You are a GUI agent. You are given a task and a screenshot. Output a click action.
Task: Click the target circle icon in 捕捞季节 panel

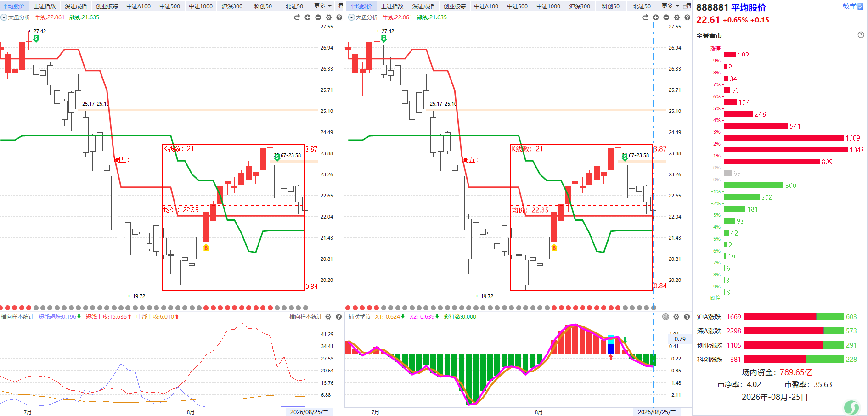pyautogui.click(x=665, y=317)
